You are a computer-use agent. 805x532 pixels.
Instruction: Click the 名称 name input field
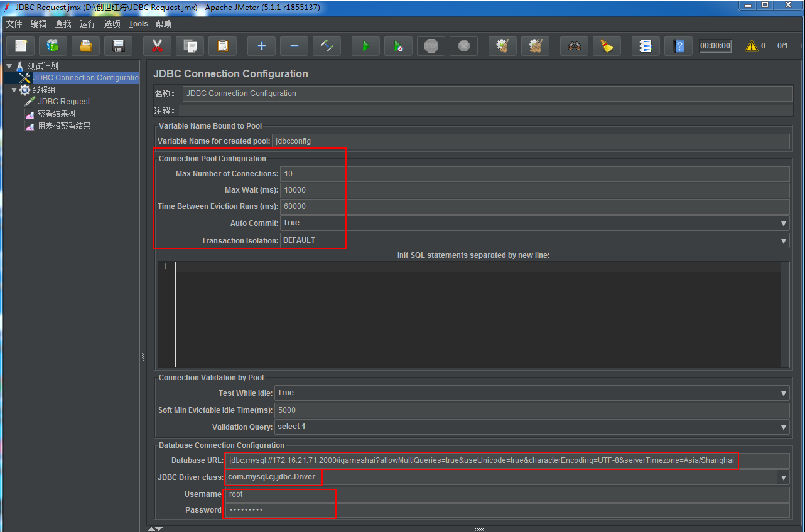tap(487, 93)
